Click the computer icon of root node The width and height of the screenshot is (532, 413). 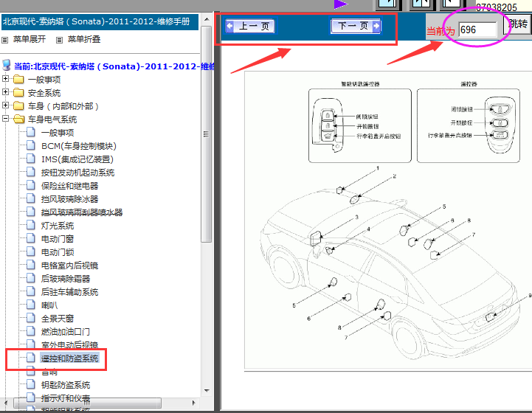tap(7, 65)
